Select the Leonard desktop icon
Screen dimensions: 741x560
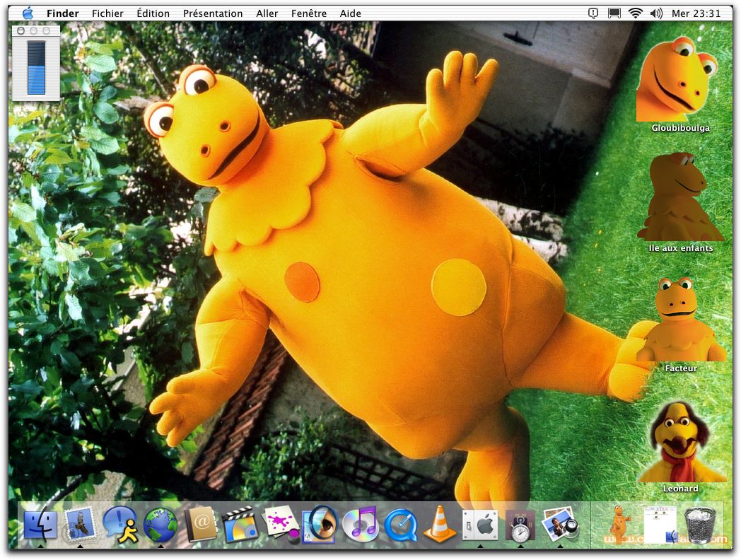[680, 441]
